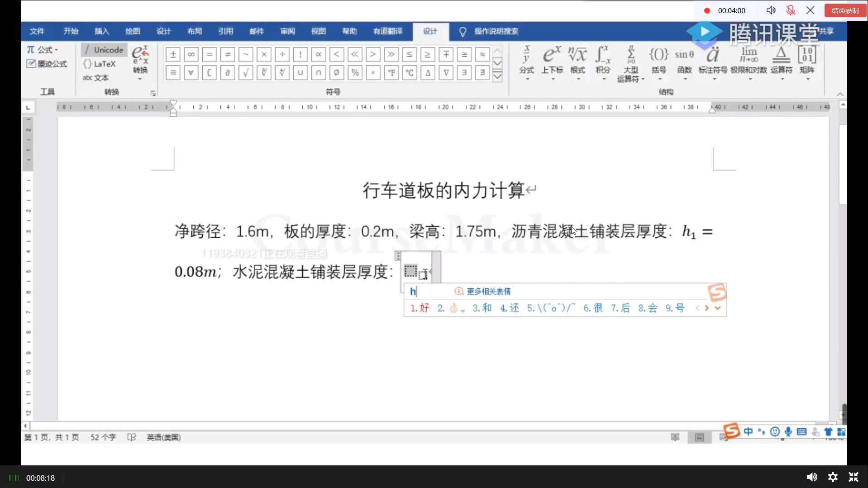Open the Youdao Translate tab
The width and height of the screenshot is (868, 488).
pos(388,31)
